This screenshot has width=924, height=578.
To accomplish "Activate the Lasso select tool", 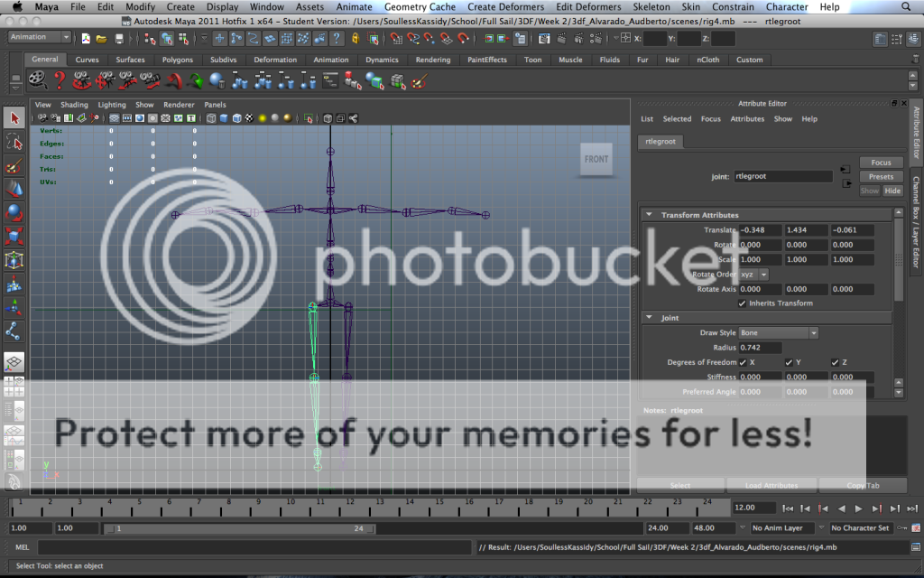I will pyautogui.click(x=14, y=142).
